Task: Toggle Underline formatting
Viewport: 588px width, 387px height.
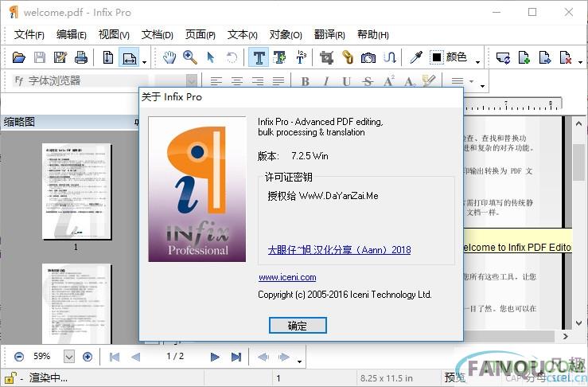Action: (x=346, y=81)
